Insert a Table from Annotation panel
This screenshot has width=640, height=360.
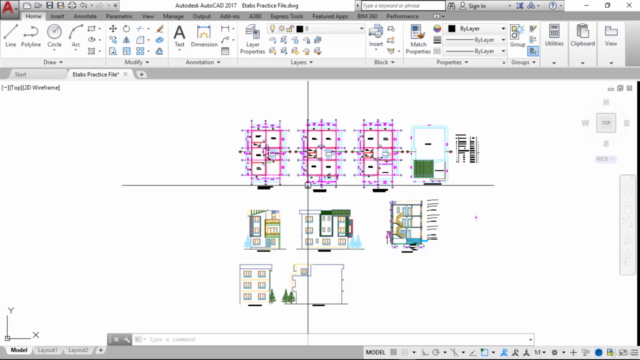(225, 51)
